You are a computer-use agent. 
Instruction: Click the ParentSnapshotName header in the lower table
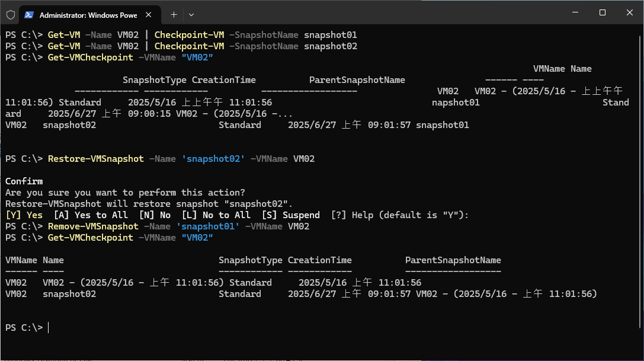pyautogui.click(x=453, y=260)
